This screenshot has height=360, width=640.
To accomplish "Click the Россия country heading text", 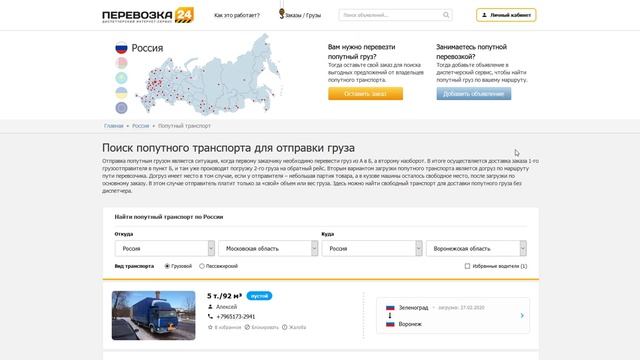I will [x=147, y=48].
